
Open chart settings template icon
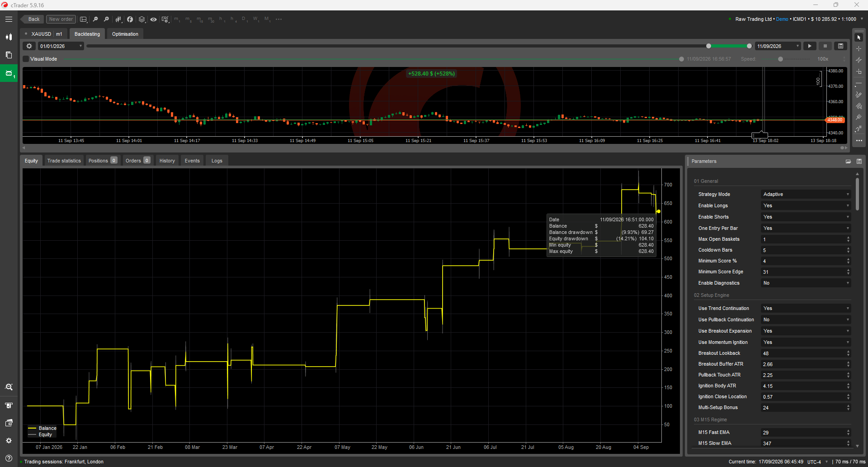pyautogui.click(x=165, y=19)
